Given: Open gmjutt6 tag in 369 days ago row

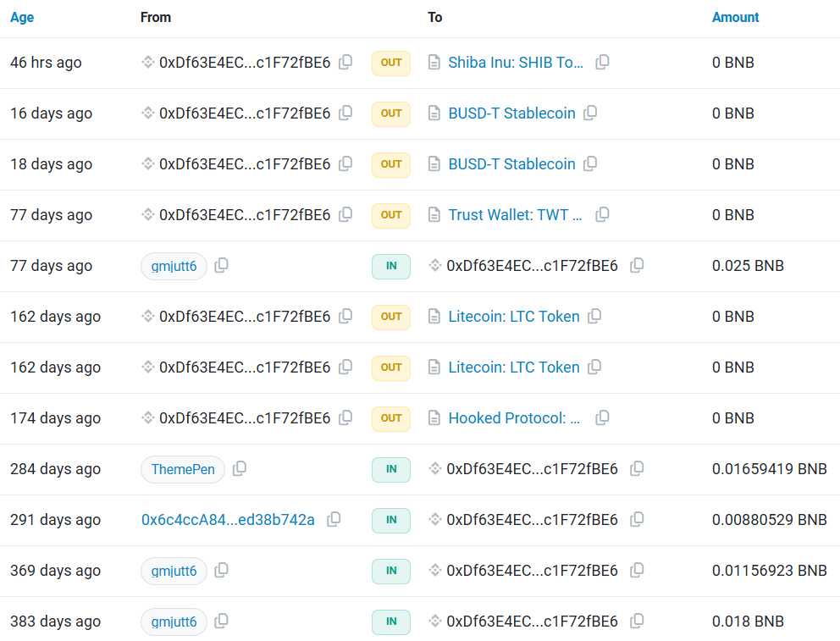Looking at the screenshot, I should pos(174,571).
